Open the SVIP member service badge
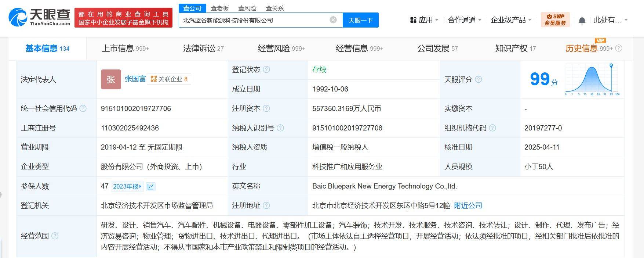This screenshot has width=644, height=258. coord(555,19)
